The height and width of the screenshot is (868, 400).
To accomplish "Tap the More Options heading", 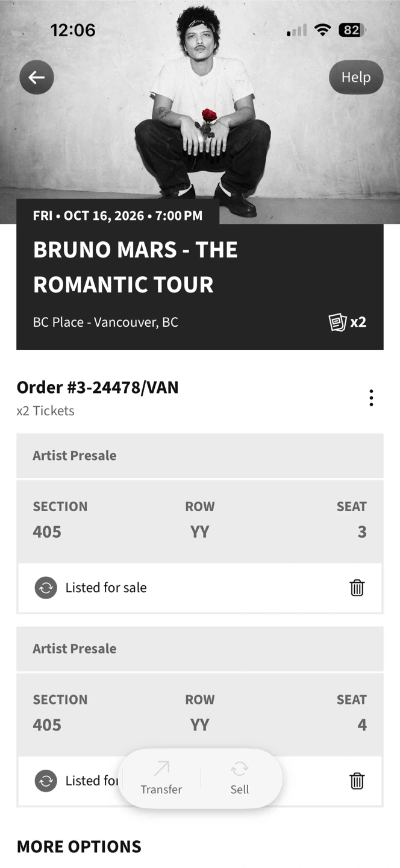I will coord(79,846).
